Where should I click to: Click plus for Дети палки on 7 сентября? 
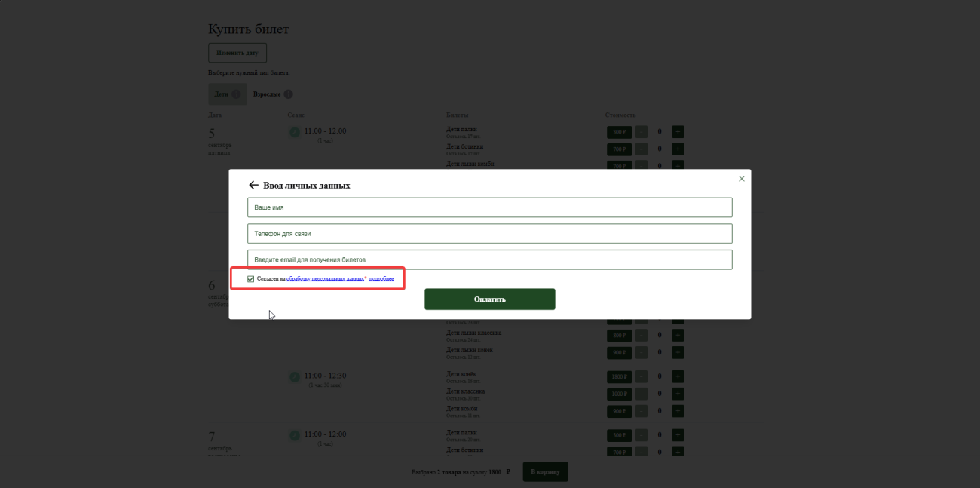tap(678, 436)
